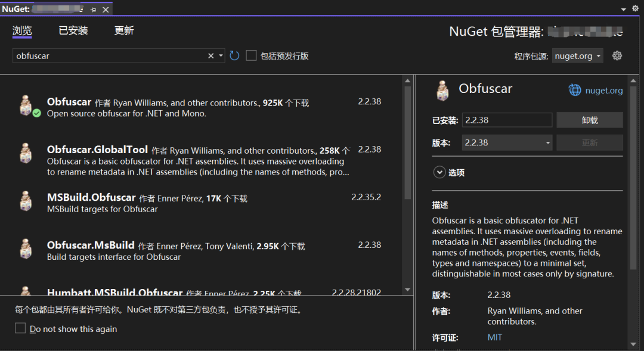Image resolution: width=644 pixels, height=351 pixels.
Task: Open the search history dropdown arrow
Action: click(221, 55)
